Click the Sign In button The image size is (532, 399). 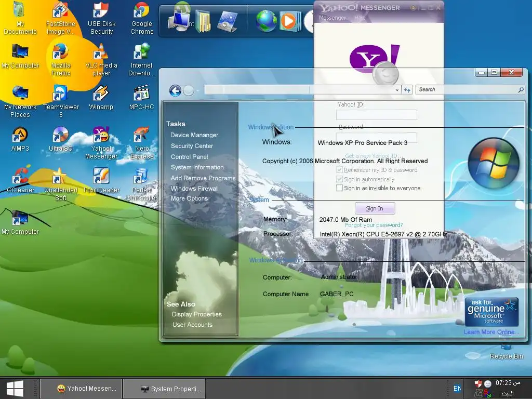point(375,208)
